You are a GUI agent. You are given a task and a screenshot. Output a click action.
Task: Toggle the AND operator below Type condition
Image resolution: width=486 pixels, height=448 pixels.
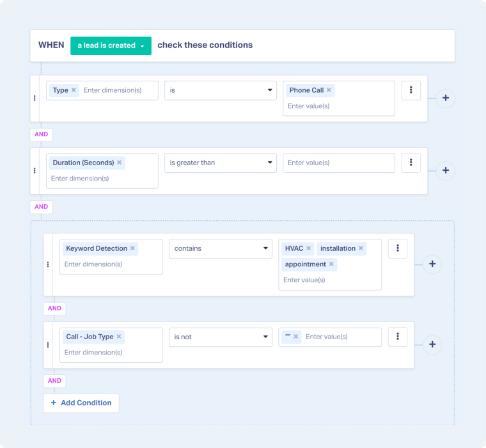[41, 134]
